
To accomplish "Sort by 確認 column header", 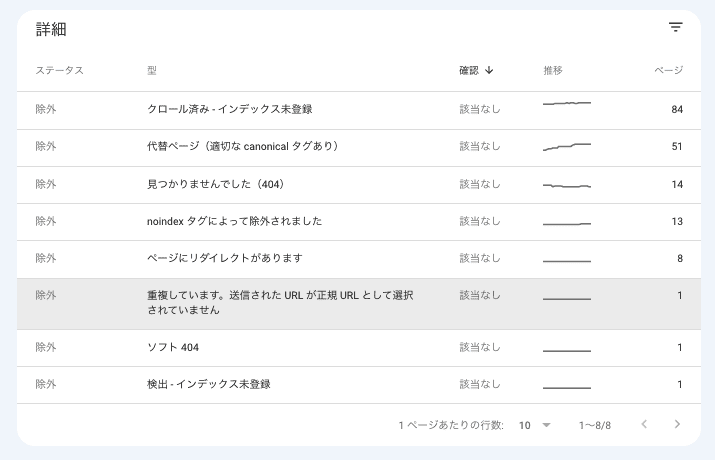I will (x=469, y=70).
